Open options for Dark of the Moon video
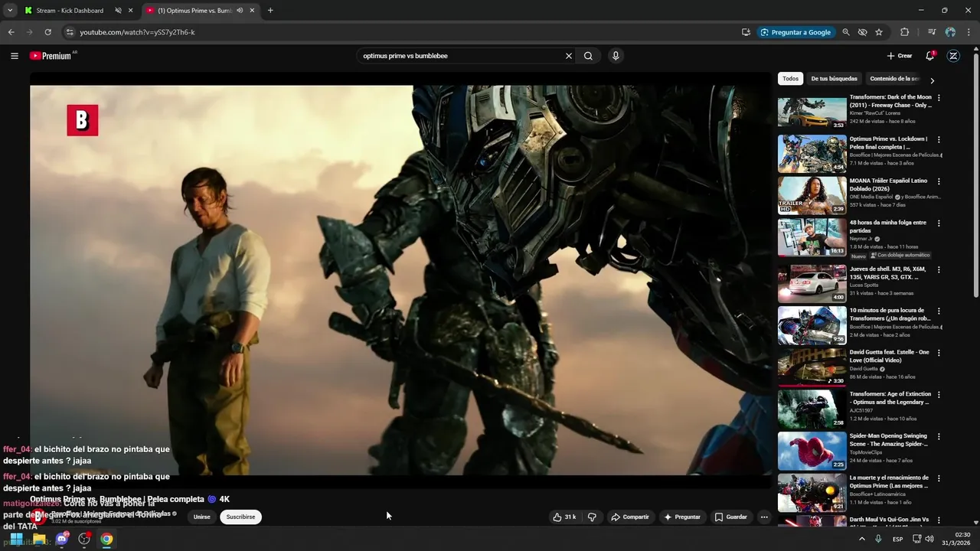Screen dimensions: 980x551 pyautogui.click(x=939, y=98)
